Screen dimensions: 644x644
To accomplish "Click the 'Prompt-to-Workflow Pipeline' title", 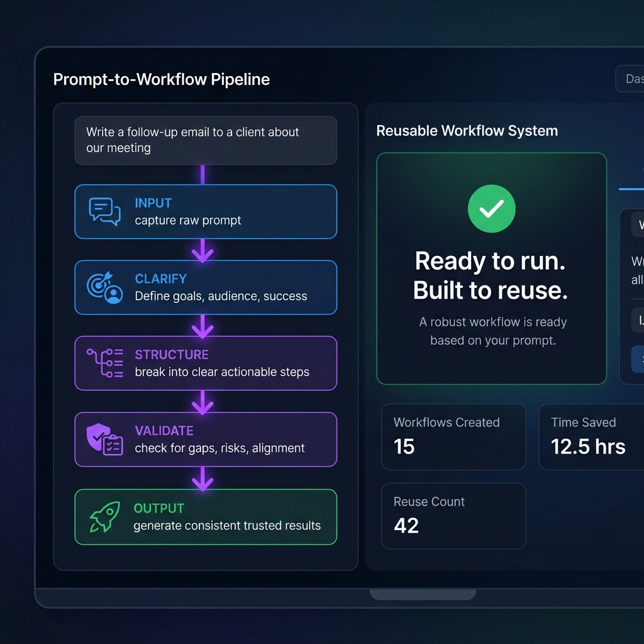I will 162,79.
